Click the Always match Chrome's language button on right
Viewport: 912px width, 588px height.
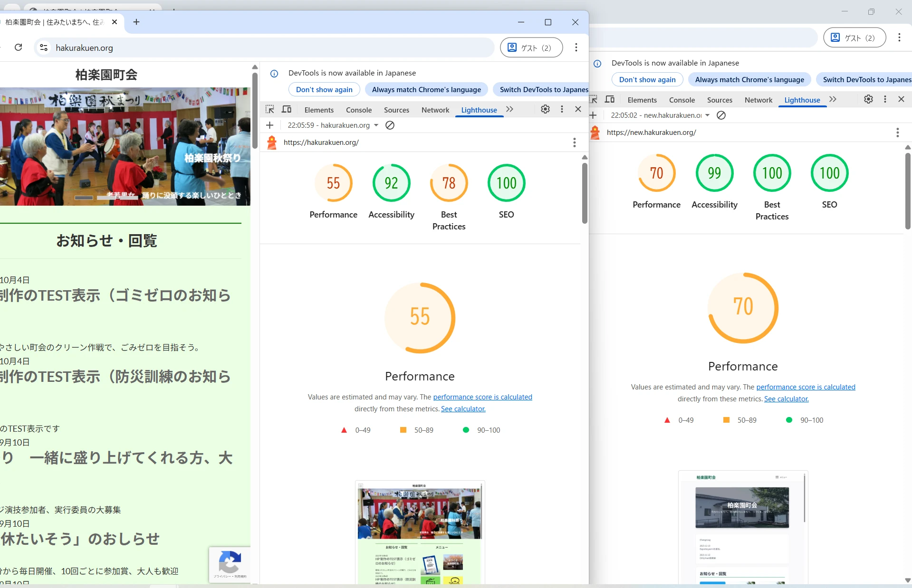coord(749,80)
